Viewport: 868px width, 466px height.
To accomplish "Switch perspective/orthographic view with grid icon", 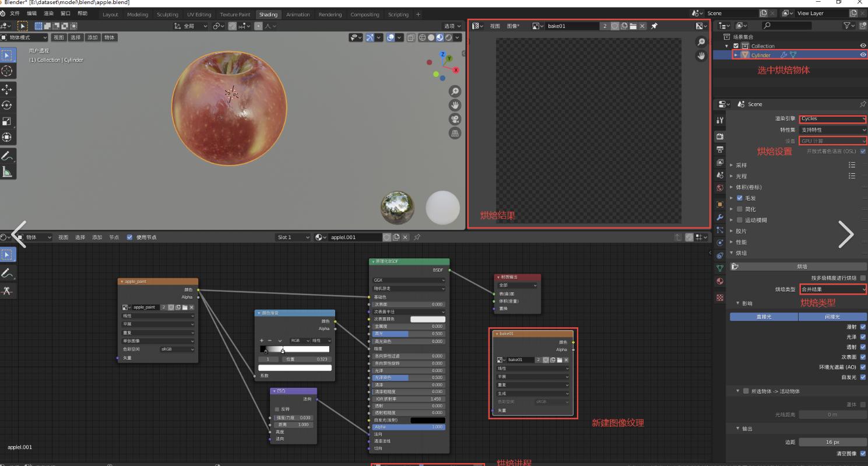I will (x=455, y=133).
